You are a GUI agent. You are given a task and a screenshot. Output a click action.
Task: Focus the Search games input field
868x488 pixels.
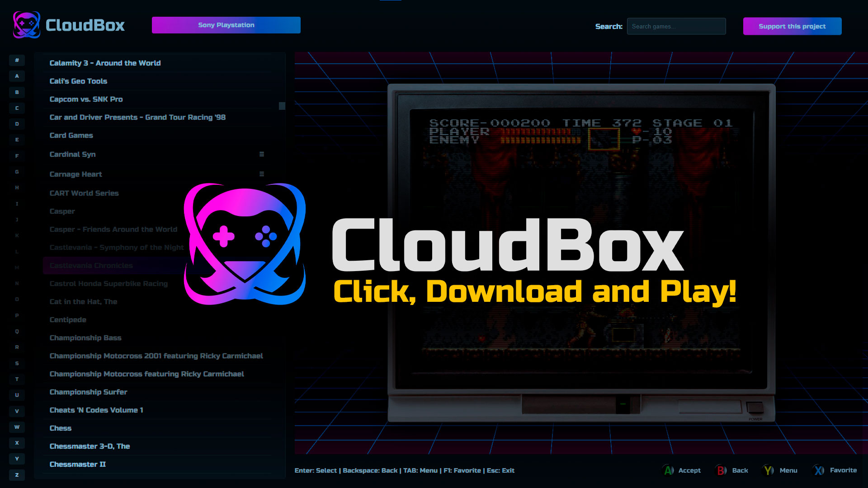[x=676, y=26]
